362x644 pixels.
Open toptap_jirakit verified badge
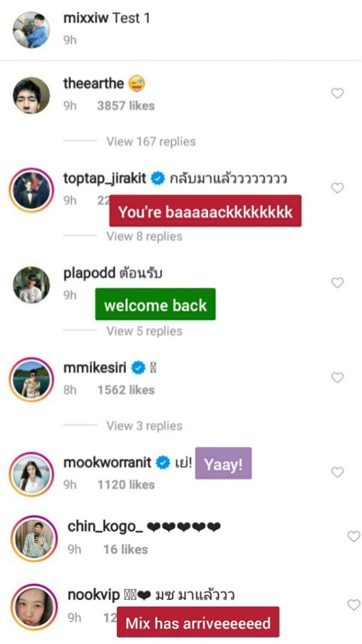tap(158, 179)
